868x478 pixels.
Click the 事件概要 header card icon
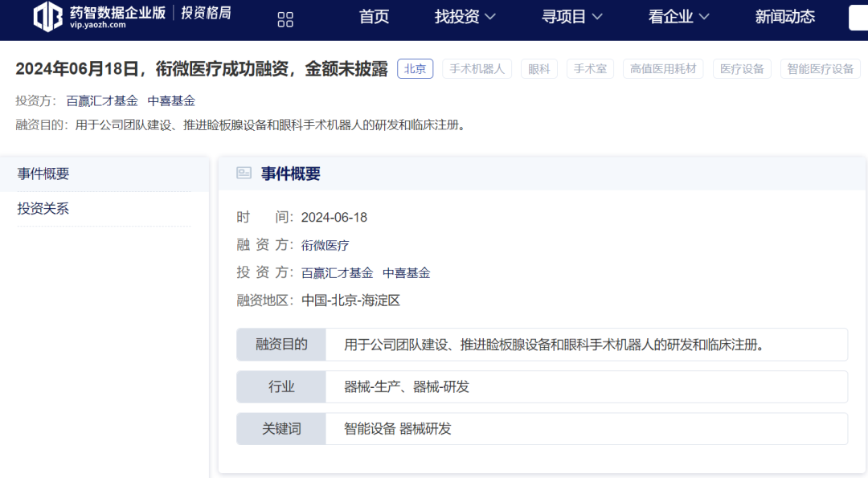point(244,174)
